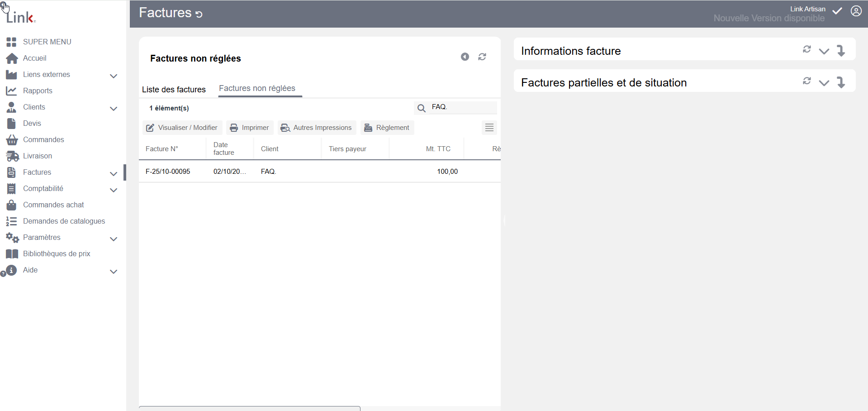Click the Imprimer button
This screenshot has width=868, height=411.
pyautogui.click(x=250, y=128)
